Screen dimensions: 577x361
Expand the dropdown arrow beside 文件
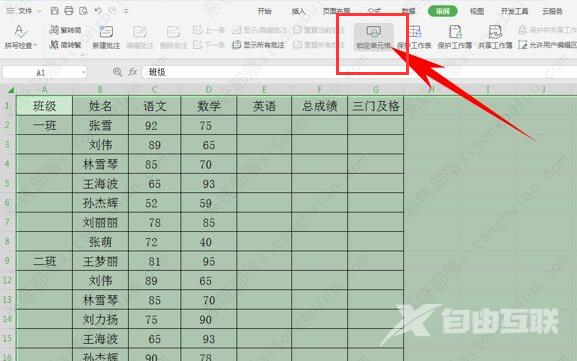click(x=39, y=11)
